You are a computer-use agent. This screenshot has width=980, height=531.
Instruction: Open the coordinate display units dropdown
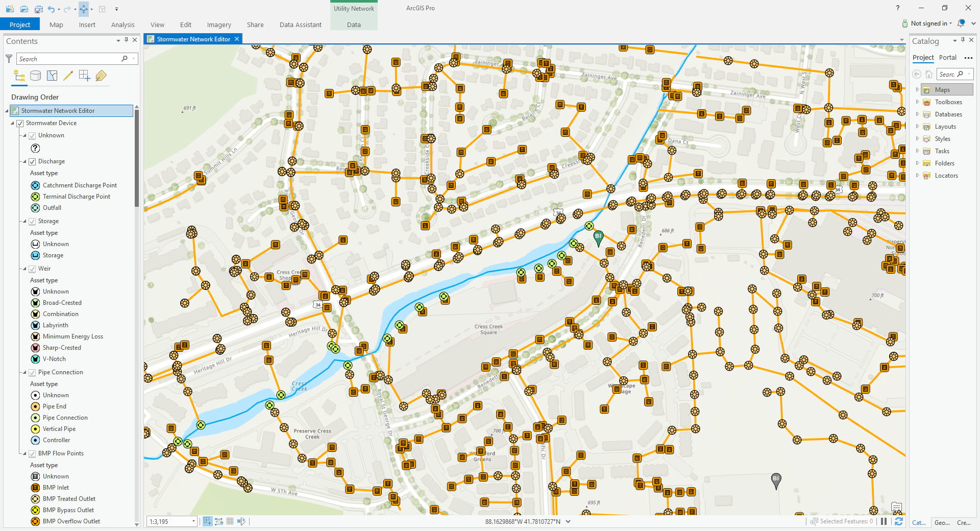(x=568, y=521)
